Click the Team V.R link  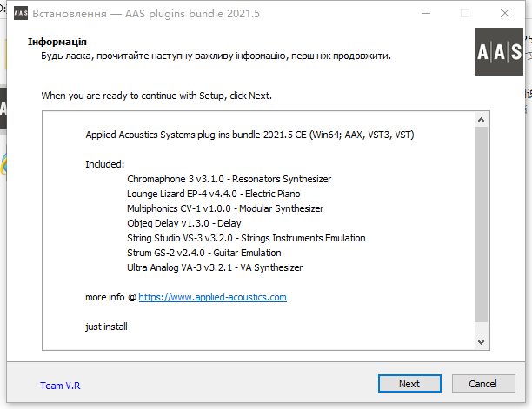point(60,386)
